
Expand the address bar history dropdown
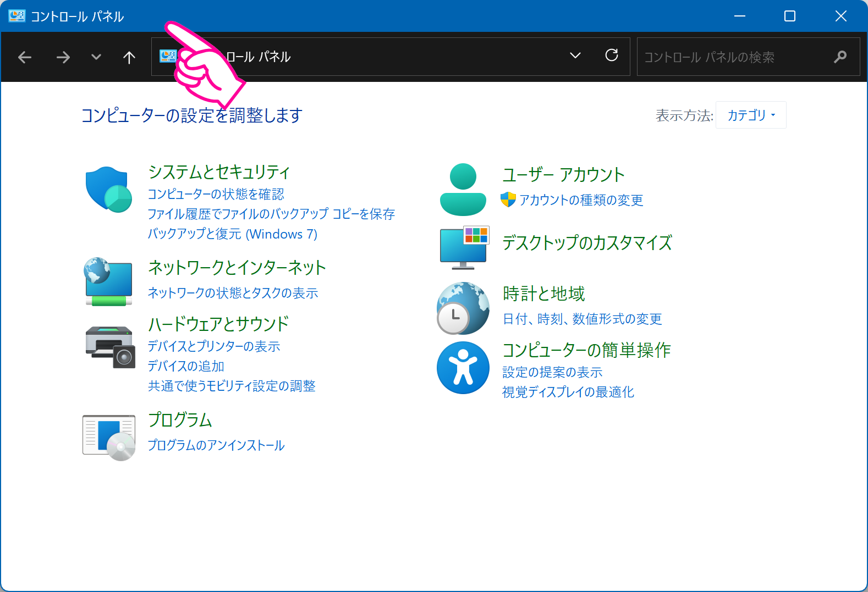click(575, 56)
